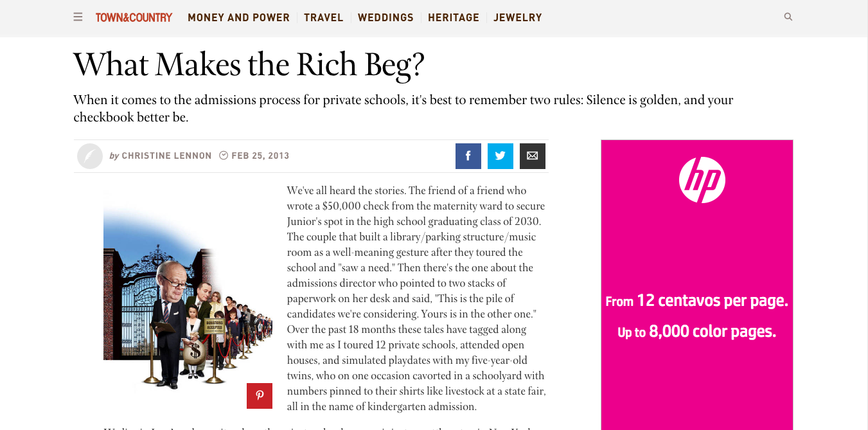Screen dimensions: 868x430
Task: Click the author feather avatar icon
Action: [x=90, y=156]
